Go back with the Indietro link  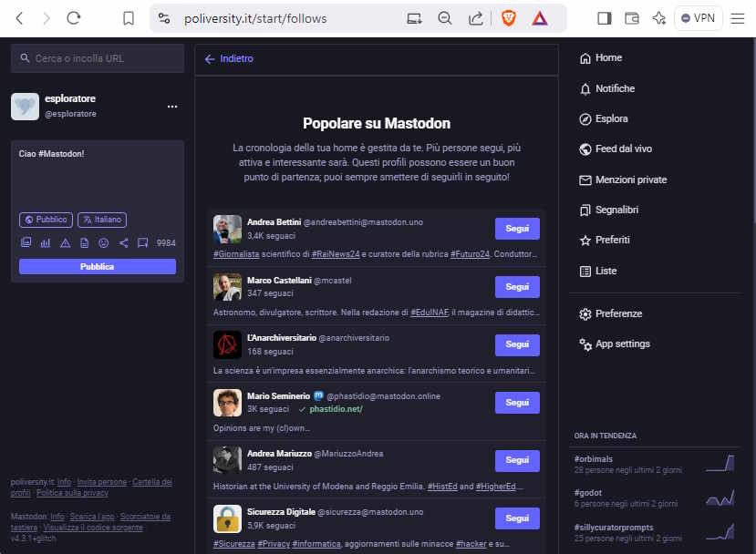coord(229,59)
